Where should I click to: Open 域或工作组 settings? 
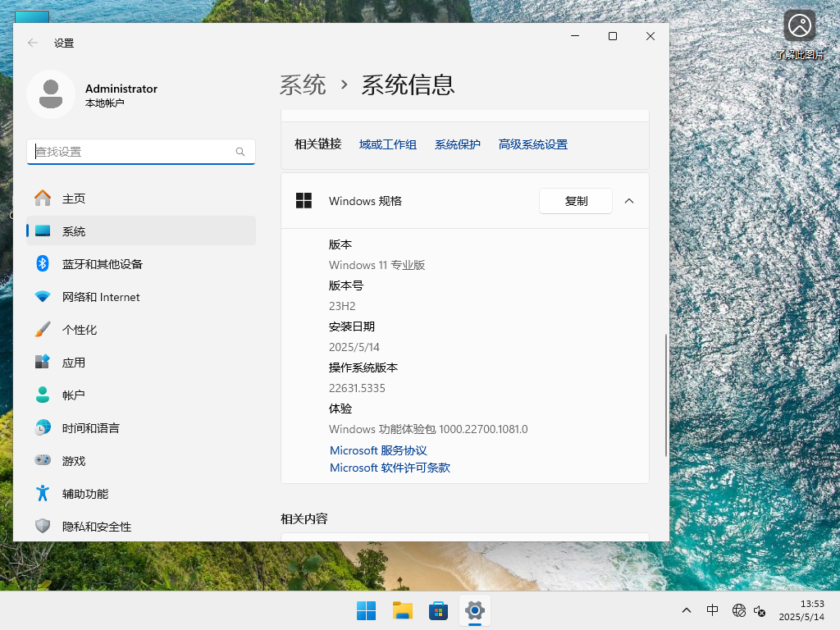point(387,144)
